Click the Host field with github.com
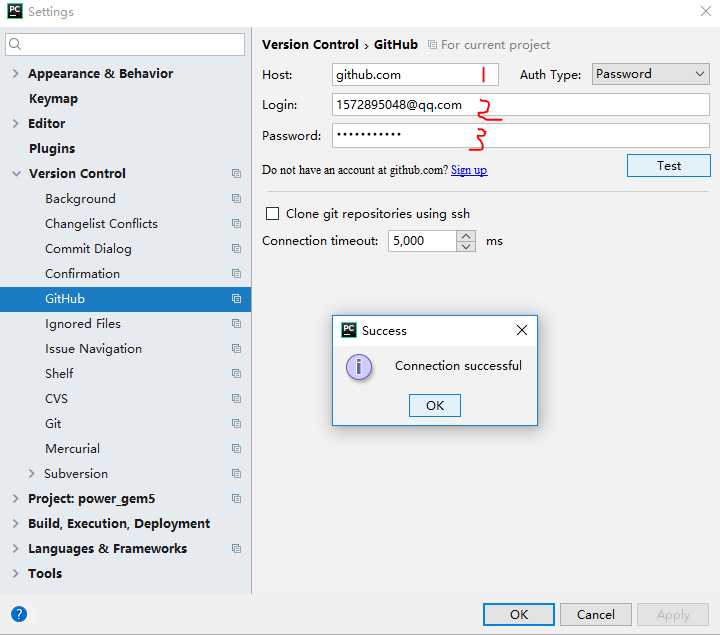 click(x=415, y=74)
